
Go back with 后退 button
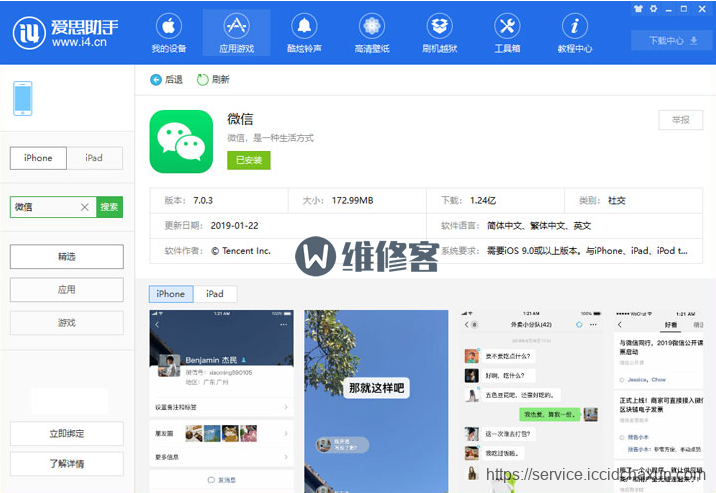[166, 79]
